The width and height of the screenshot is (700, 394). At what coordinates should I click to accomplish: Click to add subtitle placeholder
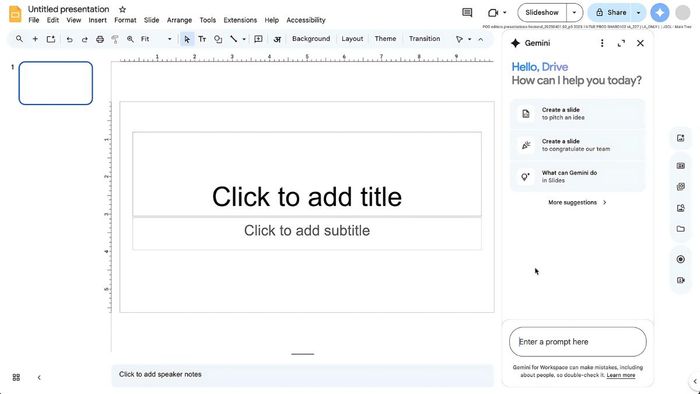(307, 233)
